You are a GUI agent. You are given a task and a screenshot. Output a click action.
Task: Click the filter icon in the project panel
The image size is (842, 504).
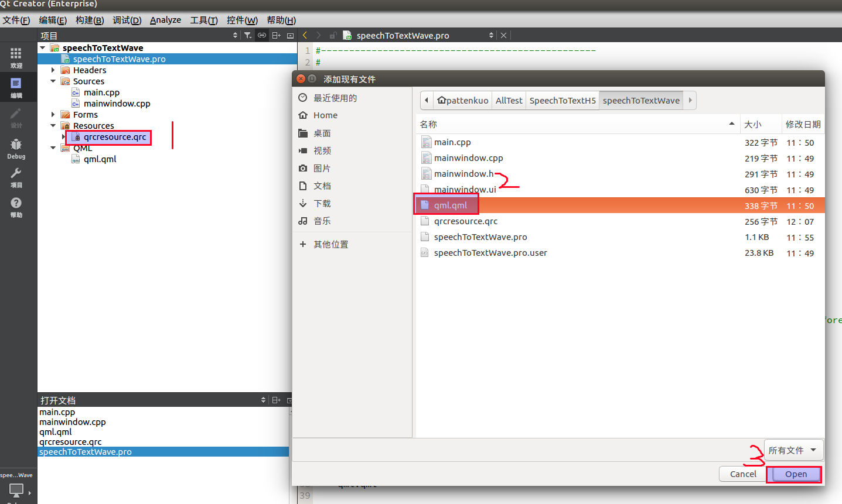pos(248,35)
